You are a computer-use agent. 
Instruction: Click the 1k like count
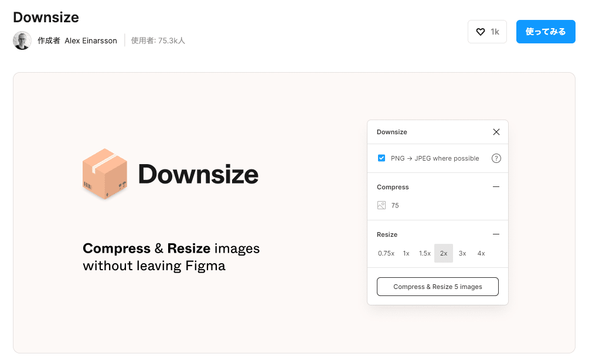(495, 32)
